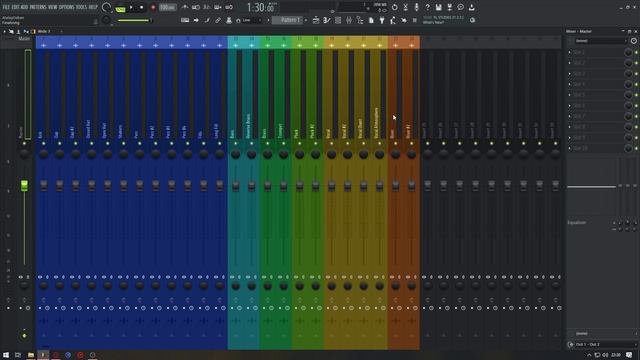Viewport: 640px width, 360px height.
Task: Show the Mixer view icon
Action: coord(349,20)
